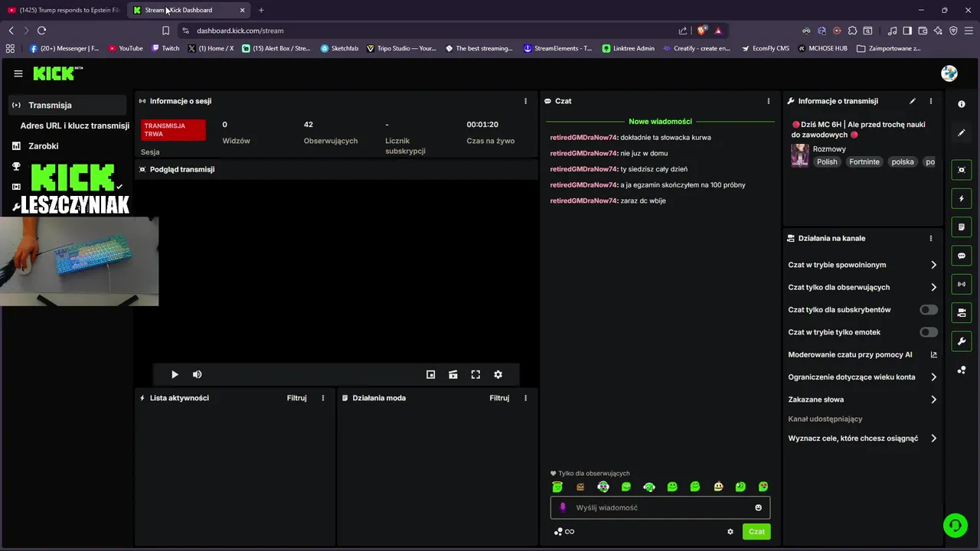
Task: Click the Wyślij wiadomość chat input
Action: [x=660, y=507]
